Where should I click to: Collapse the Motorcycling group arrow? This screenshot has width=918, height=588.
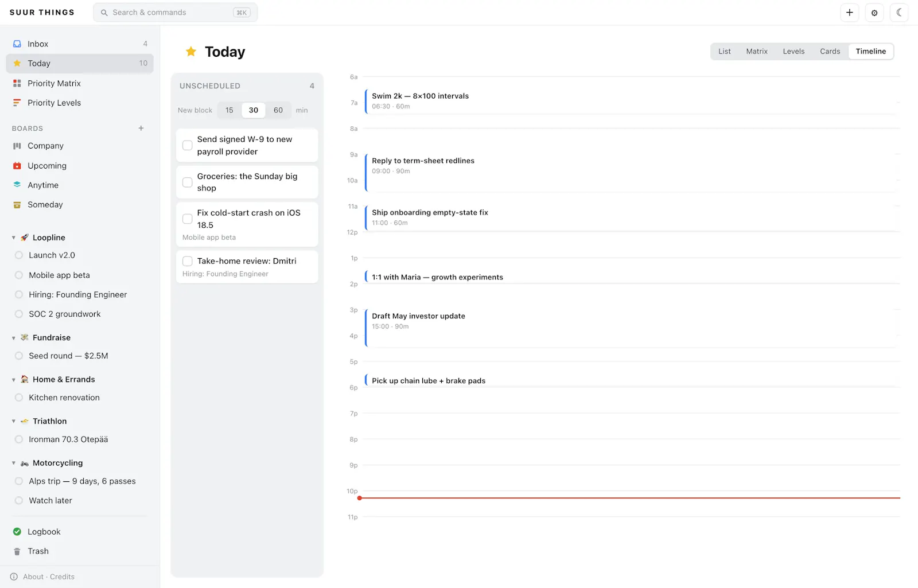coord(14,463)
